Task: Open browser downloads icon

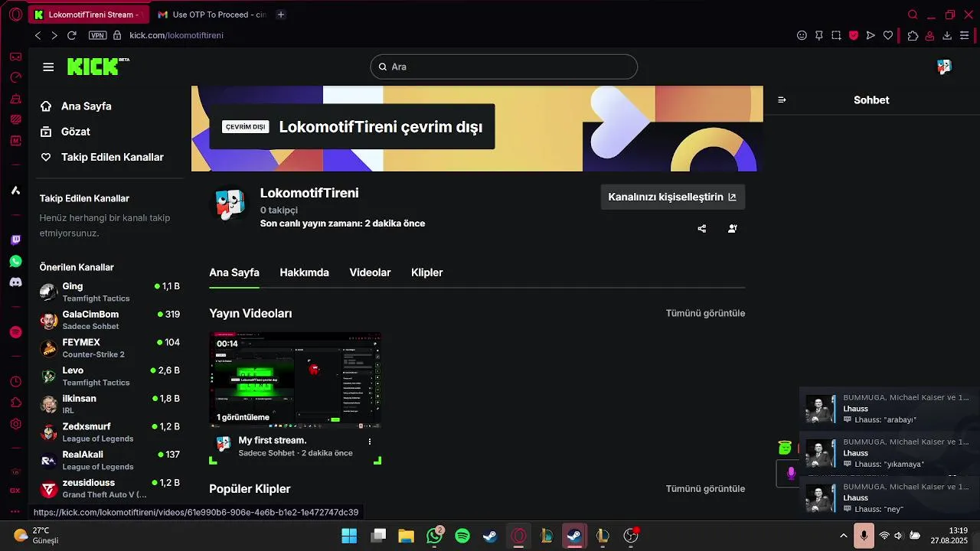Action: pos(947,35)
